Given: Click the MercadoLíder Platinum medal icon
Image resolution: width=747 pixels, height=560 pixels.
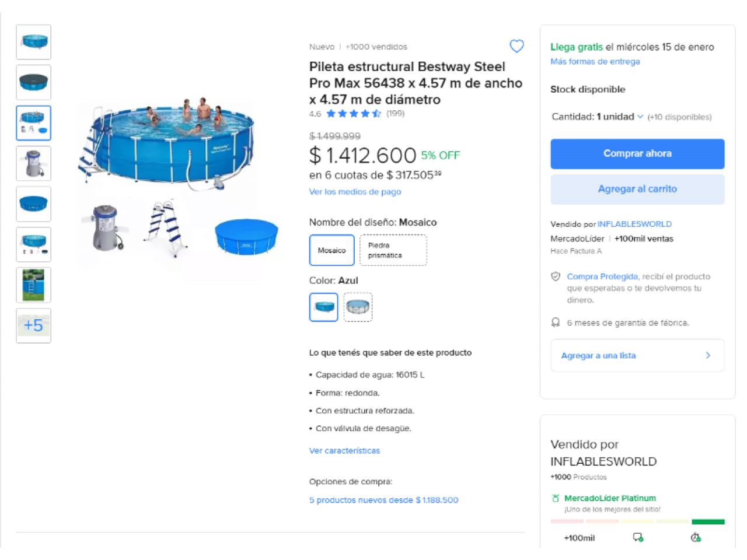Looking at the screenshot, I should click(556, 498).
